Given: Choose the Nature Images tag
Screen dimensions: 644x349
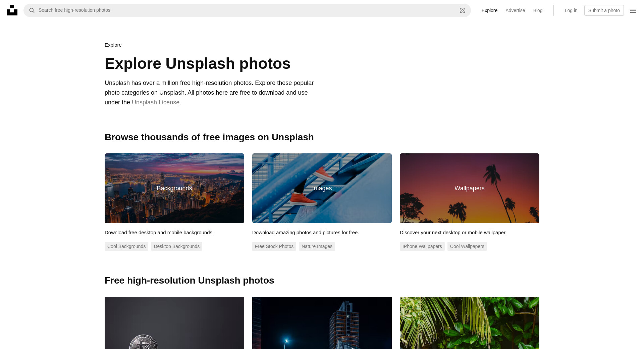Looking at the screenshot, I should pyautogui.click(x=317, y=246).
